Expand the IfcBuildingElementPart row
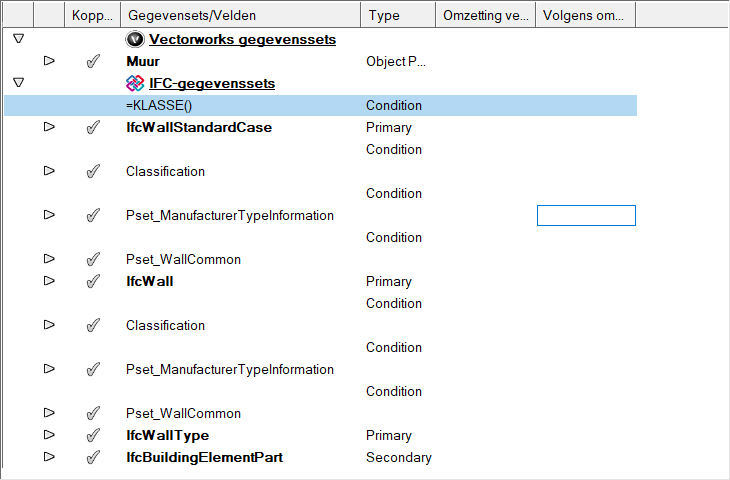Image resolution: width=730 pixels, height=480 pixels. pyautogui.click(x=49, y=457)
